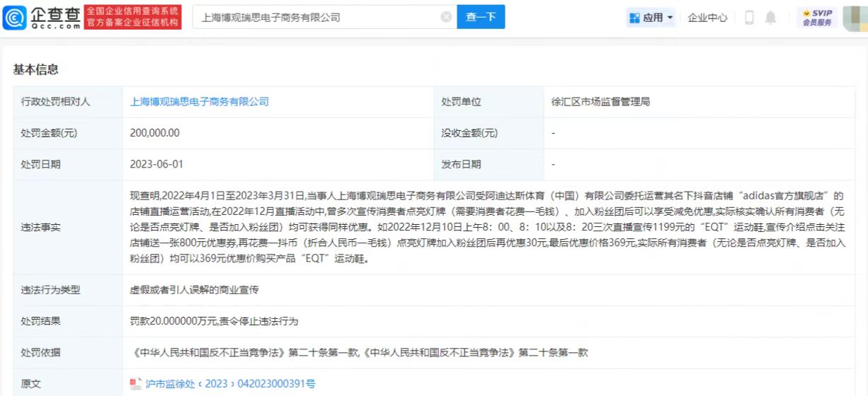Screen dimensions: 868x396
Task: Clear the search box with the X icon
Action: (x=446, y=17)
